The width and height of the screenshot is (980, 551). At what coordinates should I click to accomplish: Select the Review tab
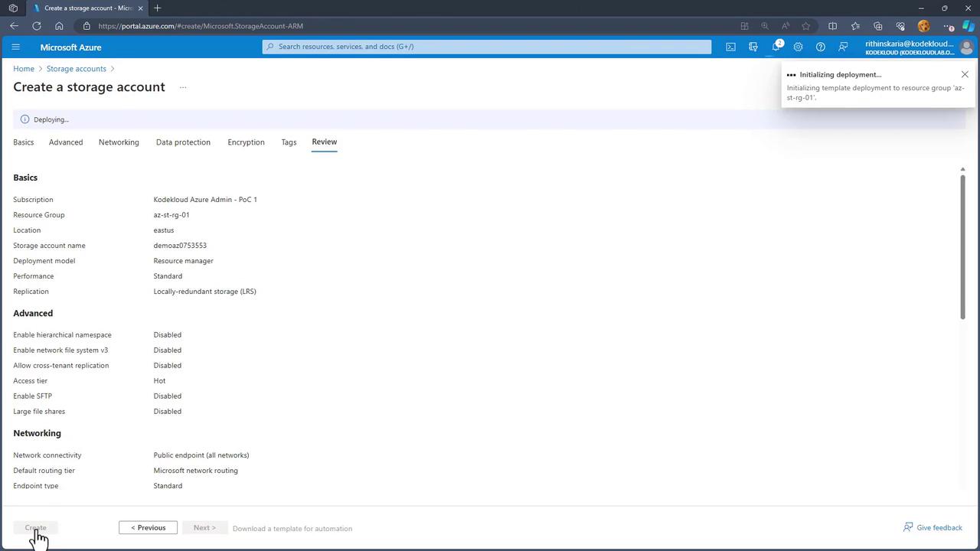[x=325, y=142]
